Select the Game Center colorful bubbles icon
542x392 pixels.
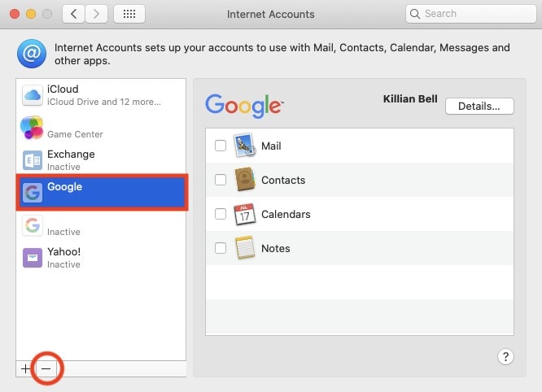[33, 128]
